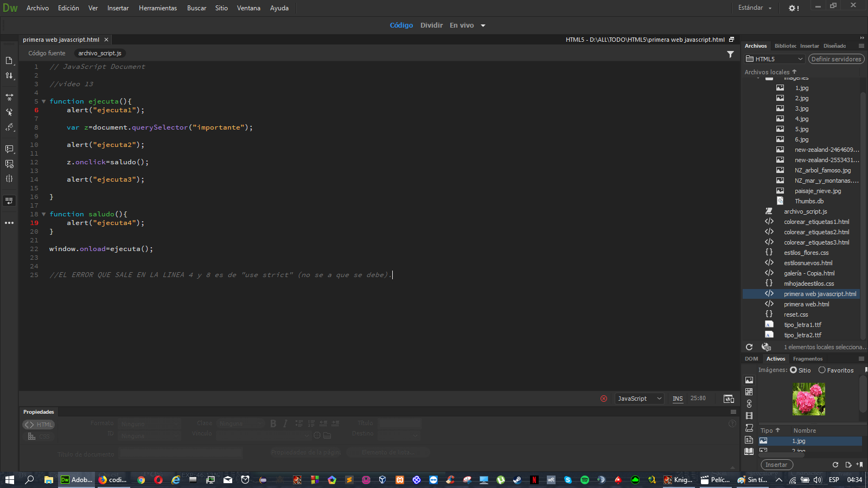Select the Favoritos radio button
This screenshot has width=868, height=488.
click(822, 370)
